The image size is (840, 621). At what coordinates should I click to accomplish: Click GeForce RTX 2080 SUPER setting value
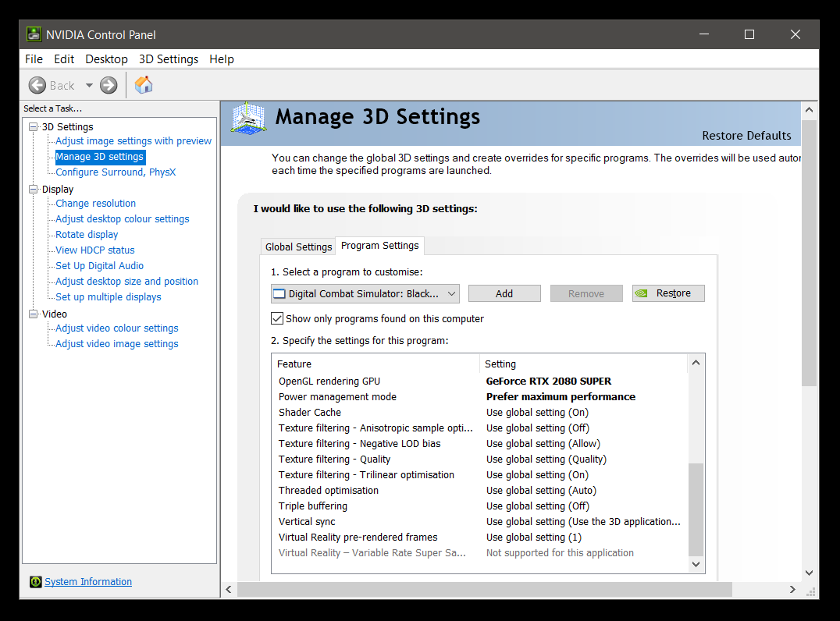coord(549,381)
